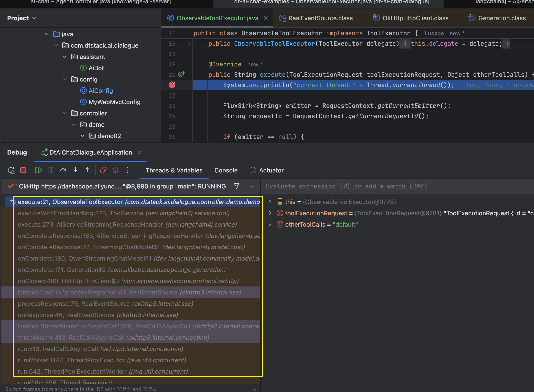
Task: Open the thread selector dropdown
Action: pyautogui.click(x=252, y=187)
